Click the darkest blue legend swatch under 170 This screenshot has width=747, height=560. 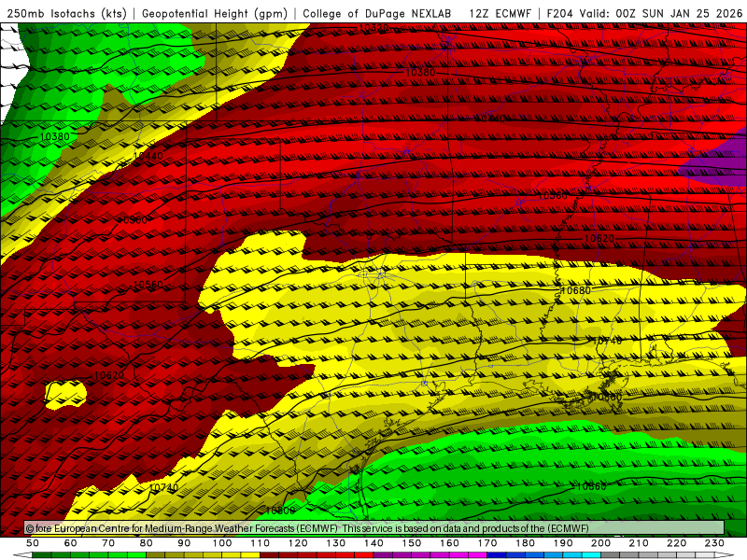click(x=497, y=555)
